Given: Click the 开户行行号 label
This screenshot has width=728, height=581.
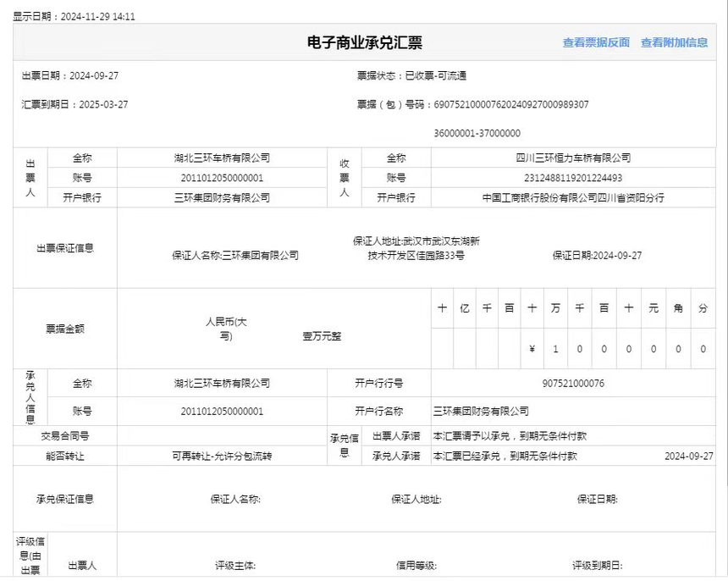Looking at the screenshot, I should click(x=379, y=384).
